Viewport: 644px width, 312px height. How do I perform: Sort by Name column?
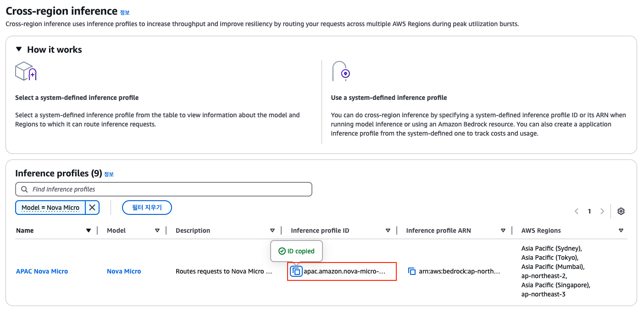point(89,230)
